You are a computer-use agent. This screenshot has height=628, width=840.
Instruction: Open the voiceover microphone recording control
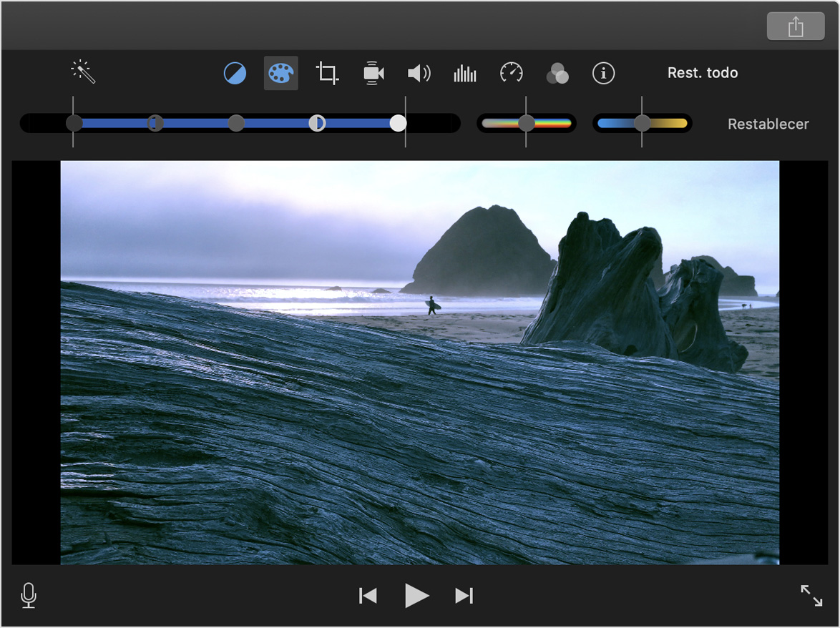[x=29, y=595]
